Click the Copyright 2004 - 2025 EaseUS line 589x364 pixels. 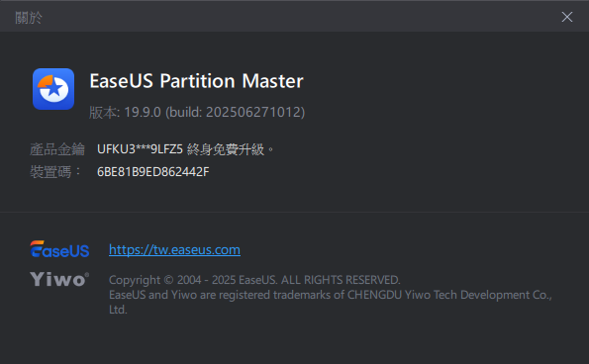[254, 280]
